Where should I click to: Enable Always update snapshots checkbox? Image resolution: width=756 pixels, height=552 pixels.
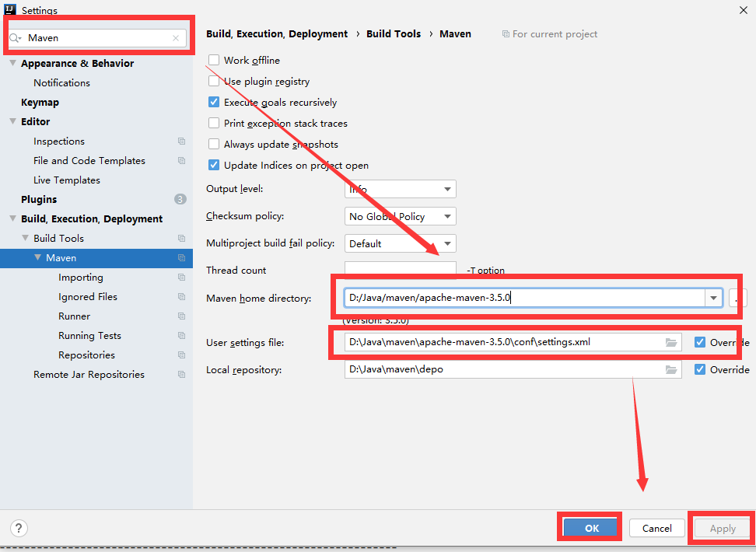pos(214,144)
